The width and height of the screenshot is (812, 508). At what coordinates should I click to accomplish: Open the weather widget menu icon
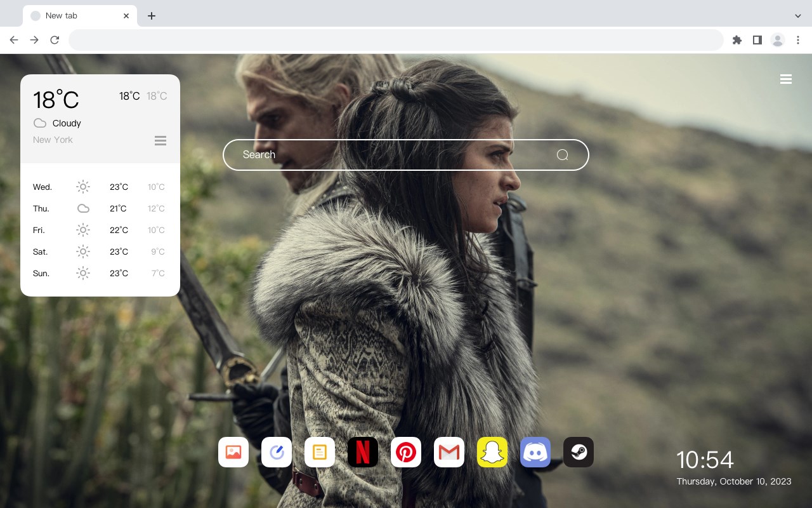(x=160, y=140)
